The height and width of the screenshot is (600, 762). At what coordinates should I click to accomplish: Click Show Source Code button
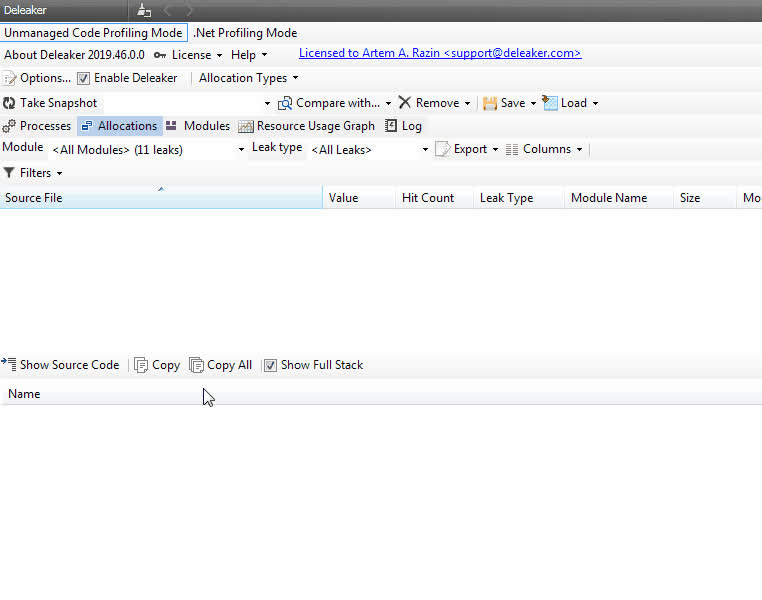[x=61, y=365]
